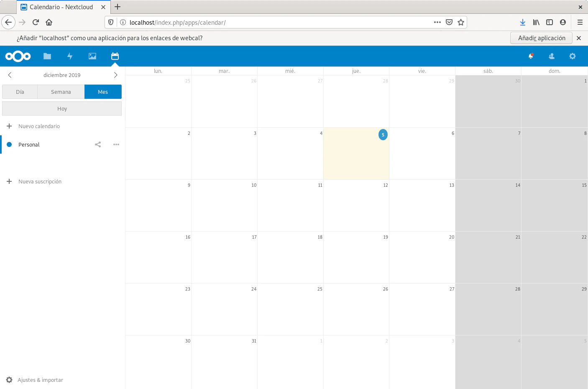Open diciembre 2019 date picker
Viewport: 588px width, 389px height.
coord(62,75)
